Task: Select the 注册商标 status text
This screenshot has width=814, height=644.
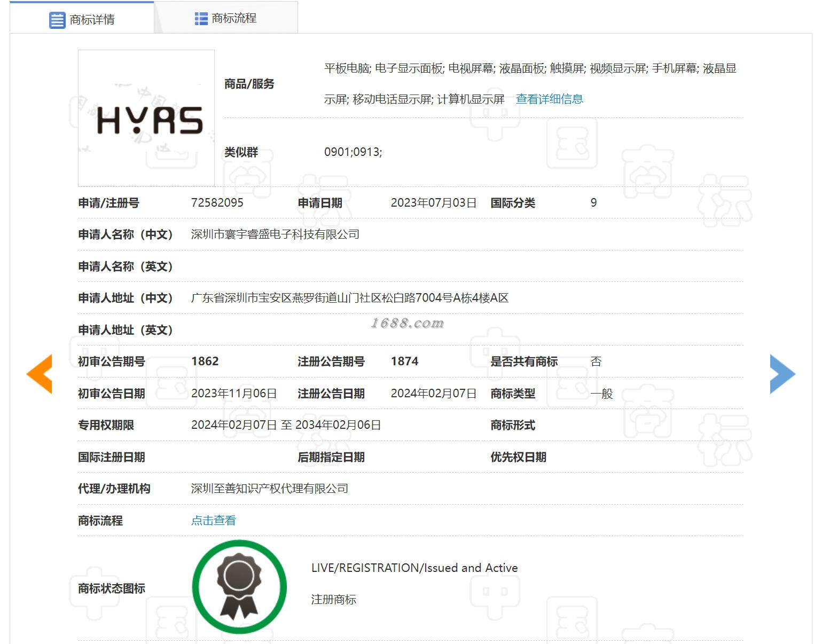Action: (x=333, y=600)
